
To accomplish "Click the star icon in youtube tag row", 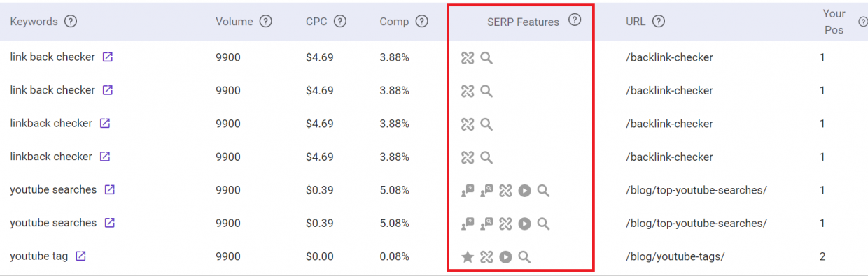I will point(468,257).
